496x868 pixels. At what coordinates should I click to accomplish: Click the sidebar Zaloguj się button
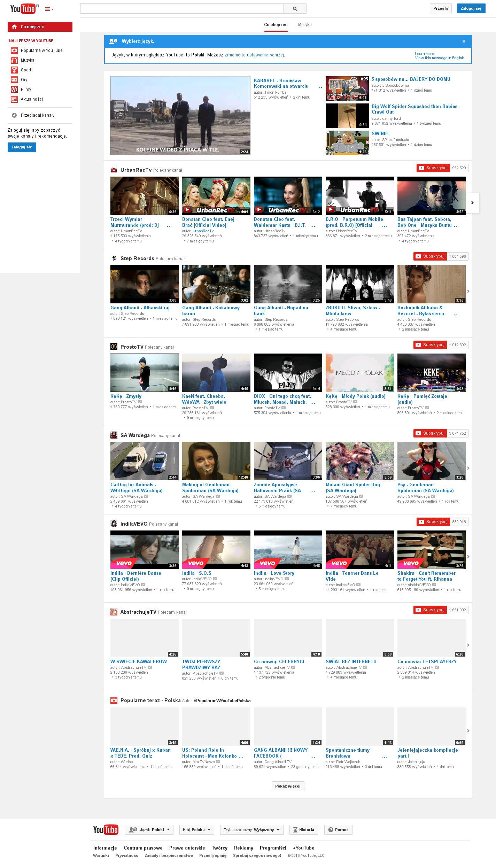(22, 147)
